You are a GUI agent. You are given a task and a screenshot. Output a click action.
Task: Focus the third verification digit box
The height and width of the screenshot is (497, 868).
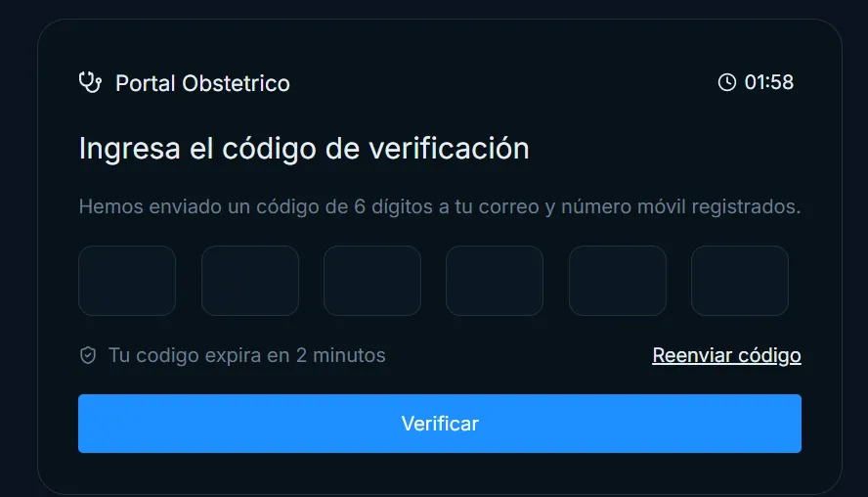(372, 281)
